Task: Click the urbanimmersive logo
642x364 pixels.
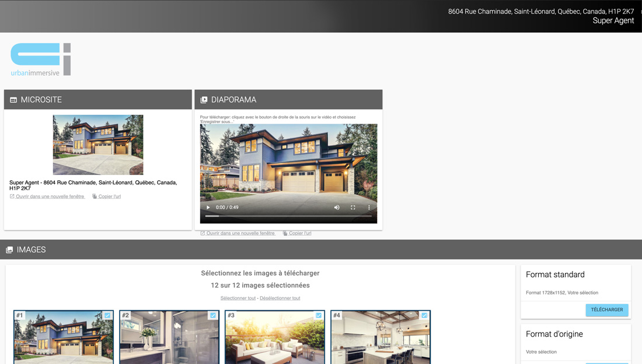Action: click(x=40, y=60)
